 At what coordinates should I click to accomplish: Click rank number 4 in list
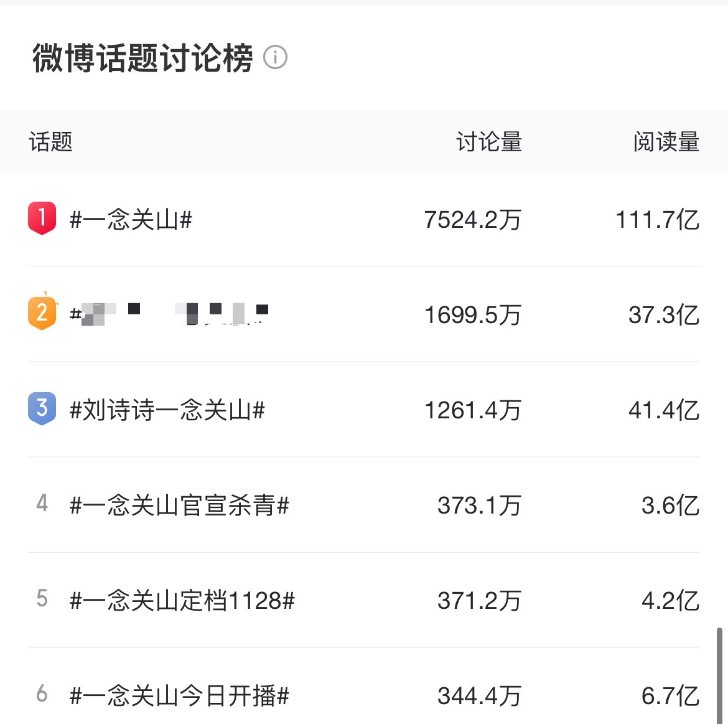(x=42, y=503)
